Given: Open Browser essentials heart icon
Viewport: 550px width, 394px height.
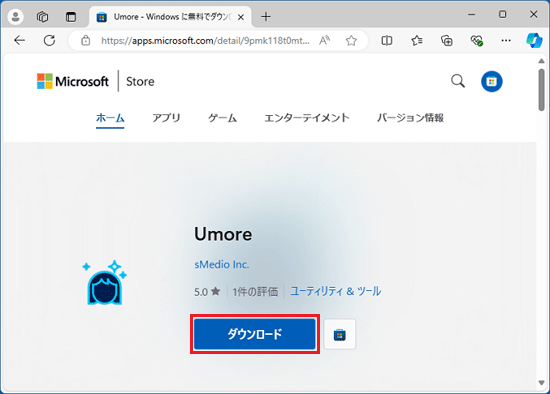Looking at the screenshot, I should [x=477, y=41].
